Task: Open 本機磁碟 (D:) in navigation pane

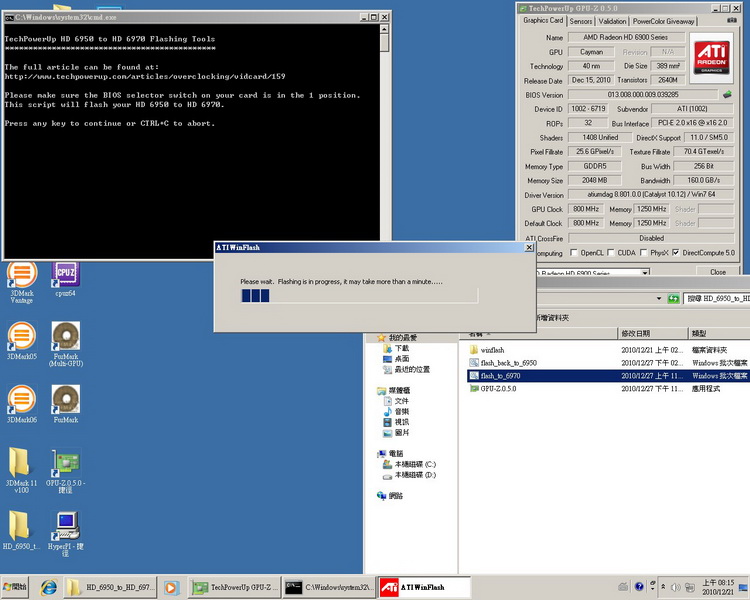Action: (409, 475)
